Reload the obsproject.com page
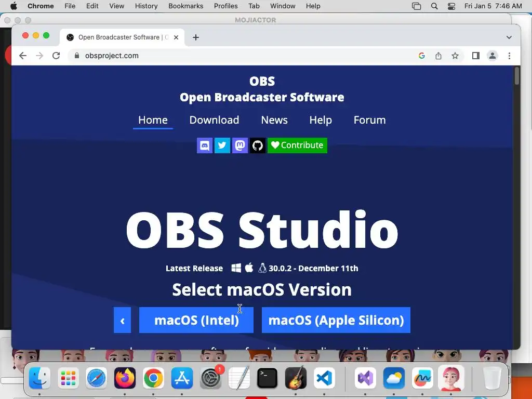 56,56
